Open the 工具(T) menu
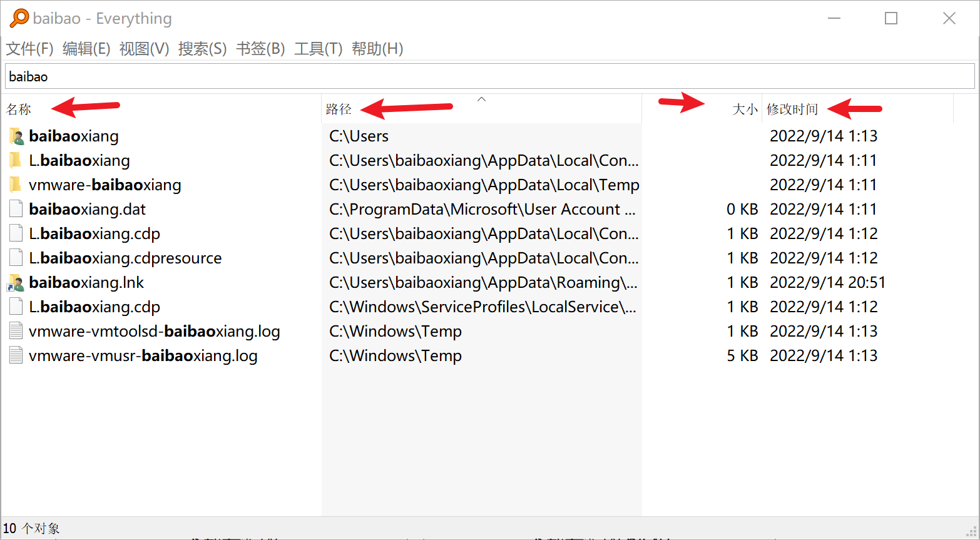 click(318, 49)
